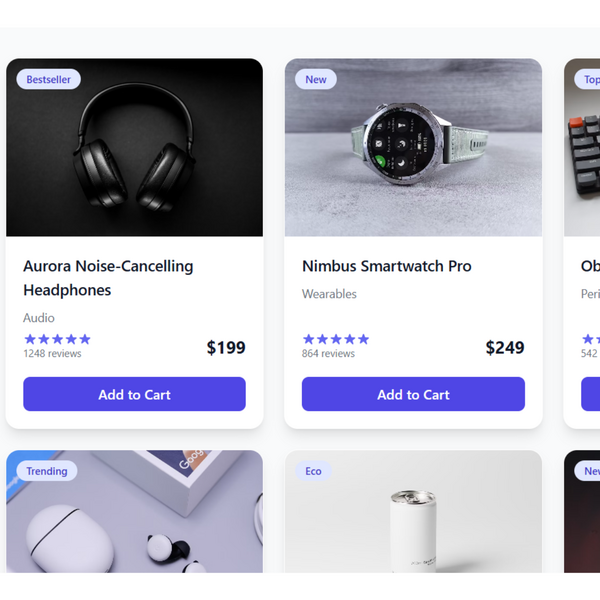Screen dimensions: 600x600
Task: Click the Bestseller badge on headphones
Action: coord(49,79)
